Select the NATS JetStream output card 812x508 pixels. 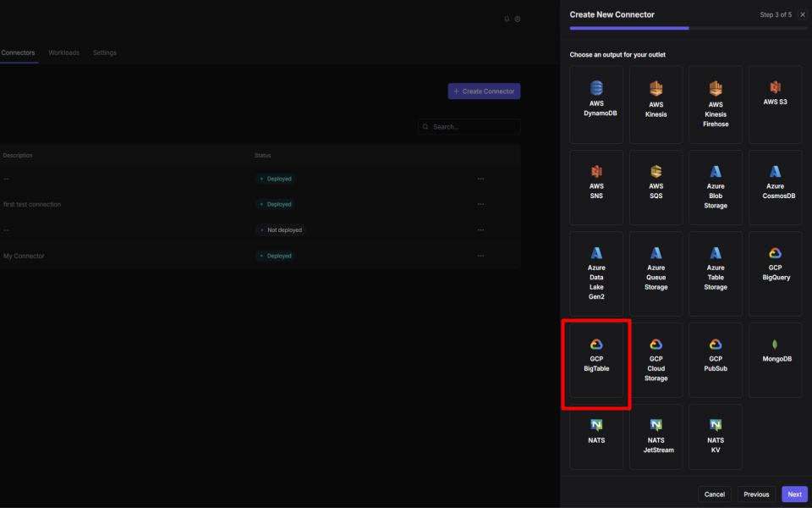click(x=656, y=437)
